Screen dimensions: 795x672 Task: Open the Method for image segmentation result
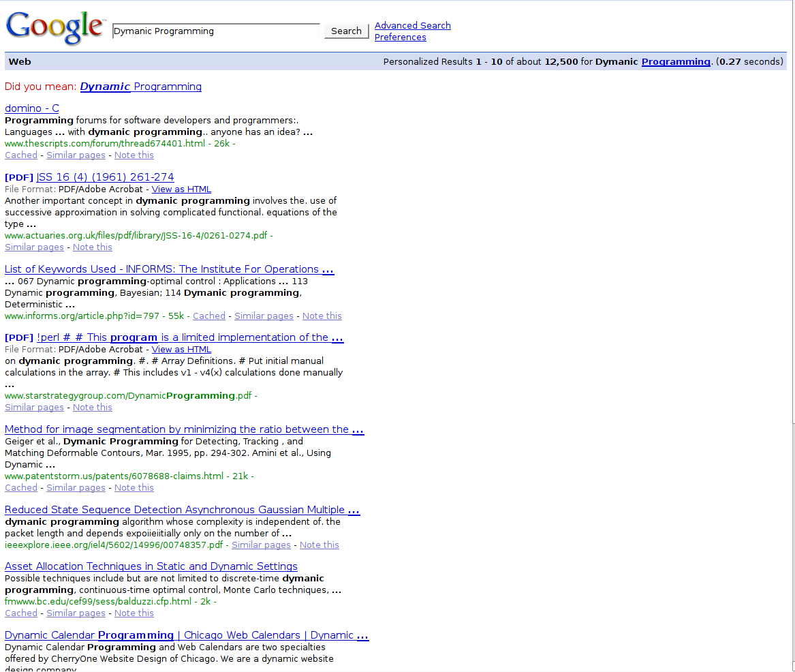(x=185, y=429)
